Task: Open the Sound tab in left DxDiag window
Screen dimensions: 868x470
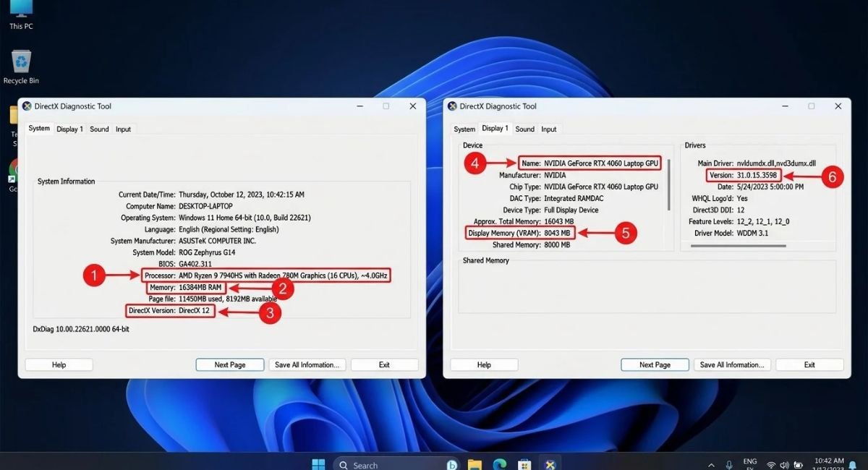Action: coord(99,129)
